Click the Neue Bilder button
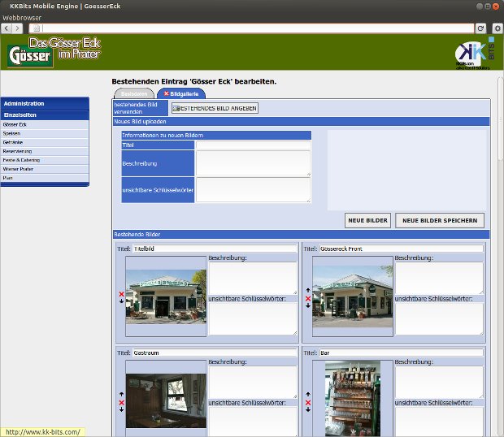 [367, 221]
